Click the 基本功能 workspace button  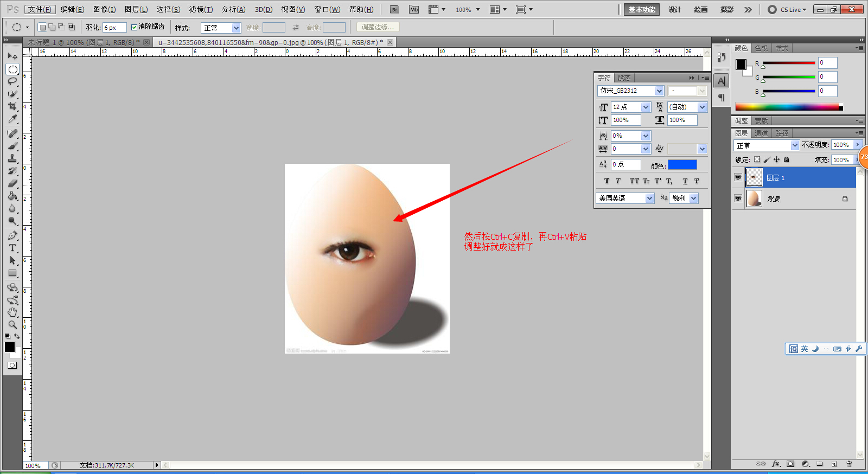coord(642,9)
